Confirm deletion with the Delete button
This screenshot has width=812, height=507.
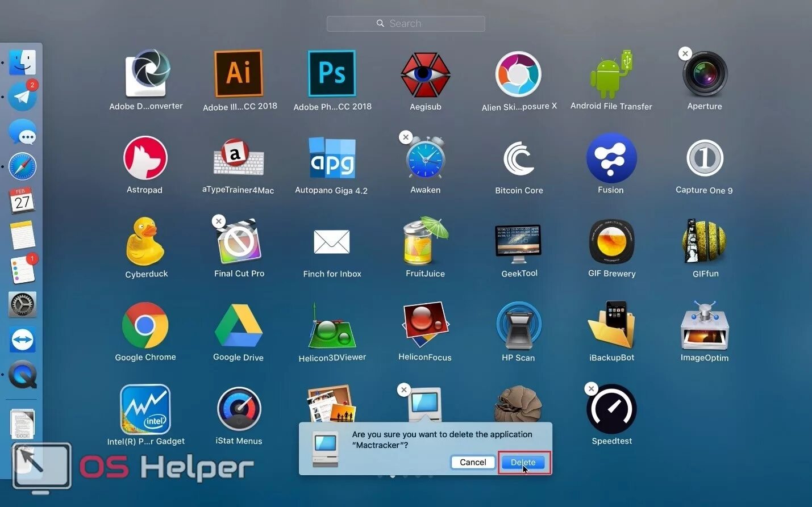click(523, 462)
